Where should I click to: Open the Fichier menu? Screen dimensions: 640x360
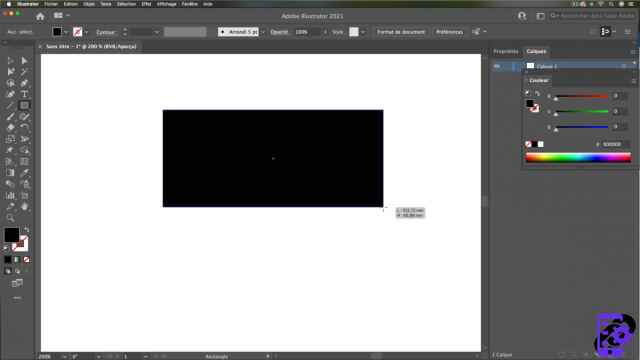pos(51,4)
